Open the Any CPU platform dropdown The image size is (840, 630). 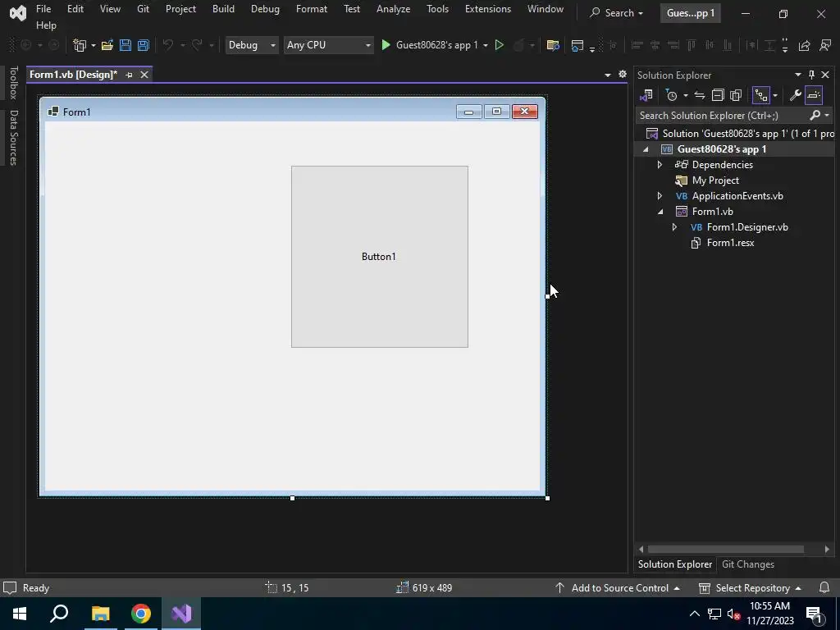pos(328,45)
